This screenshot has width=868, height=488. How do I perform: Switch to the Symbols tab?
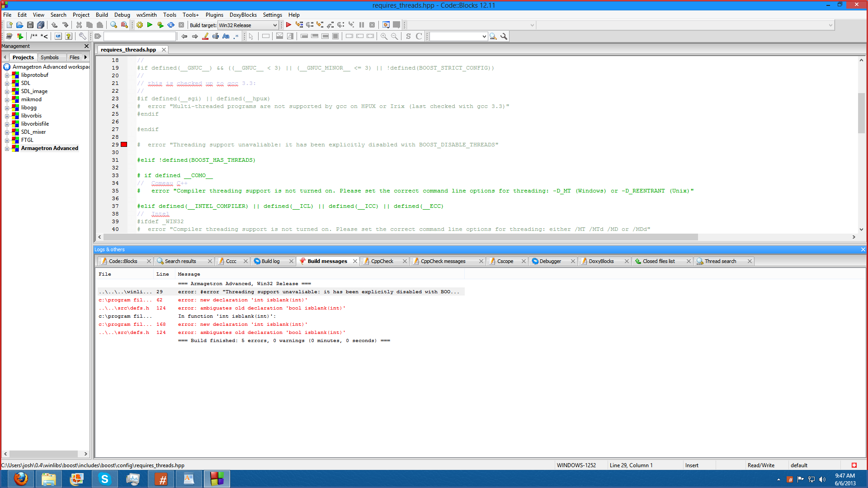click(49, 57)
